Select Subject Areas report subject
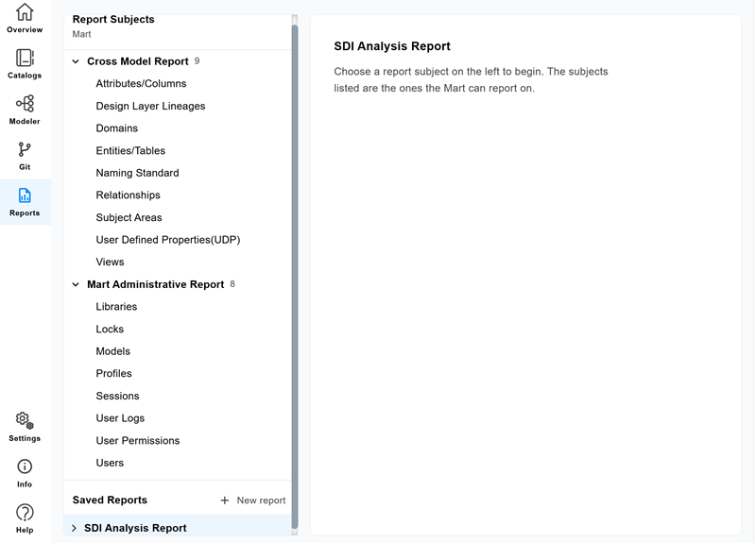The image size is (756, 543). (x=129, y=218)
